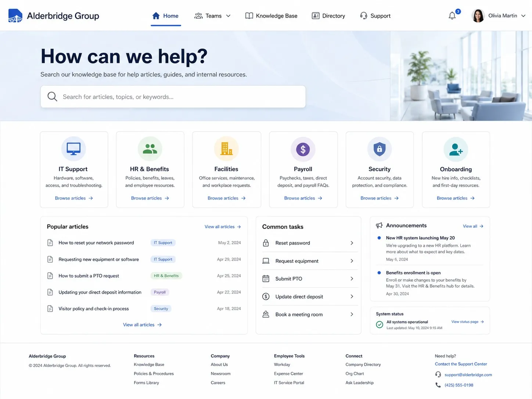Click the chevron on Reset password row
This screenshot has height=399, width=532.
(x=352, y=243)
